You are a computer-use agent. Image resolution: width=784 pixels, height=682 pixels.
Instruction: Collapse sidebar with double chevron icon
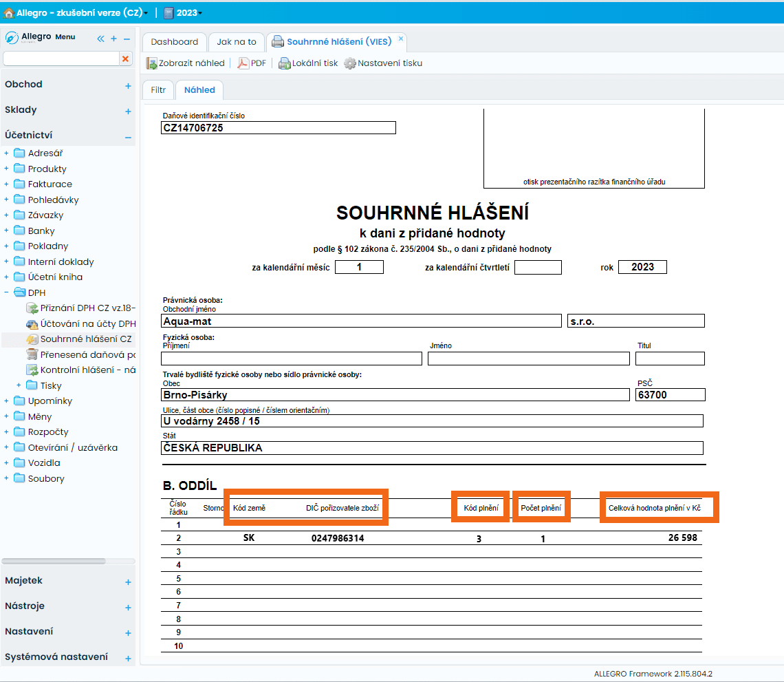(x=100, y=39)
